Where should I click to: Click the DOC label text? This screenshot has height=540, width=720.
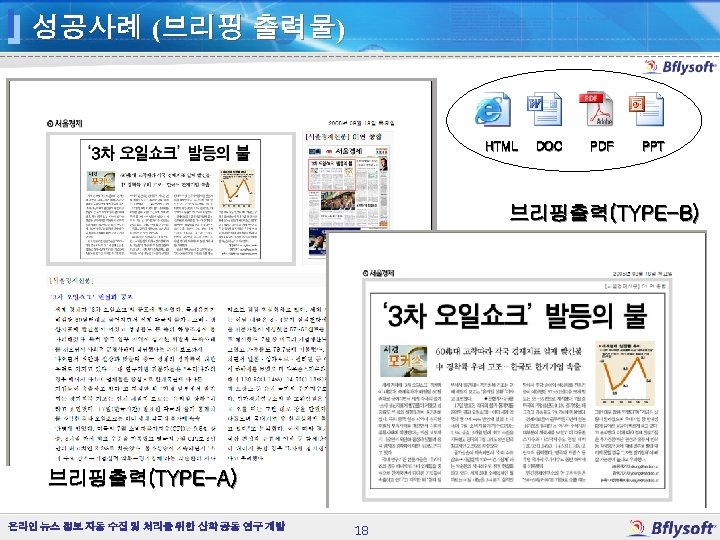pos(549,146)
